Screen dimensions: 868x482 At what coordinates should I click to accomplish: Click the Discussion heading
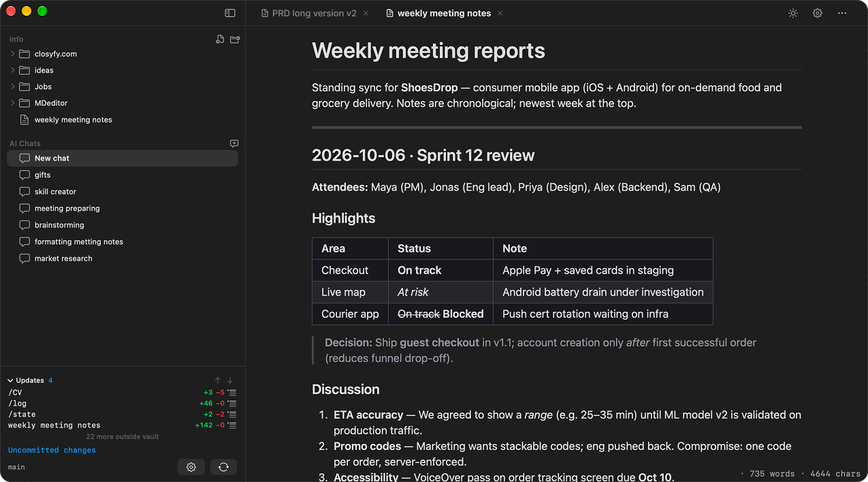coord(346,389)
